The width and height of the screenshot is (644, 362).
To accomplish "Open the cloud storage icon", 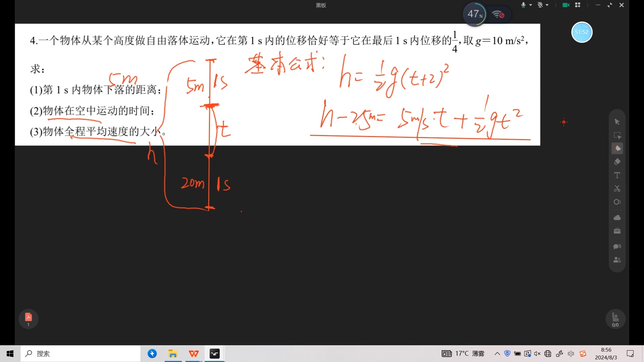I will pyautogui.click(x=617, y=218).
